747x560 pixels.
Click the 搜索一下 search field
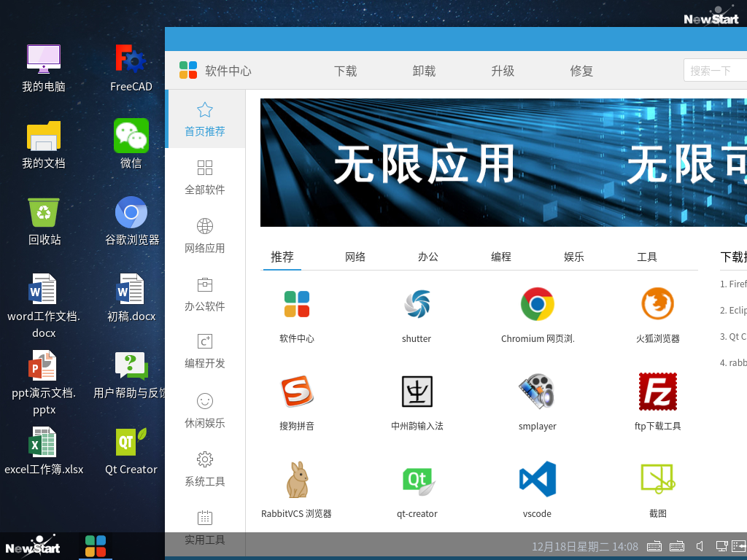pyautogui.click(x=715, y=71)
